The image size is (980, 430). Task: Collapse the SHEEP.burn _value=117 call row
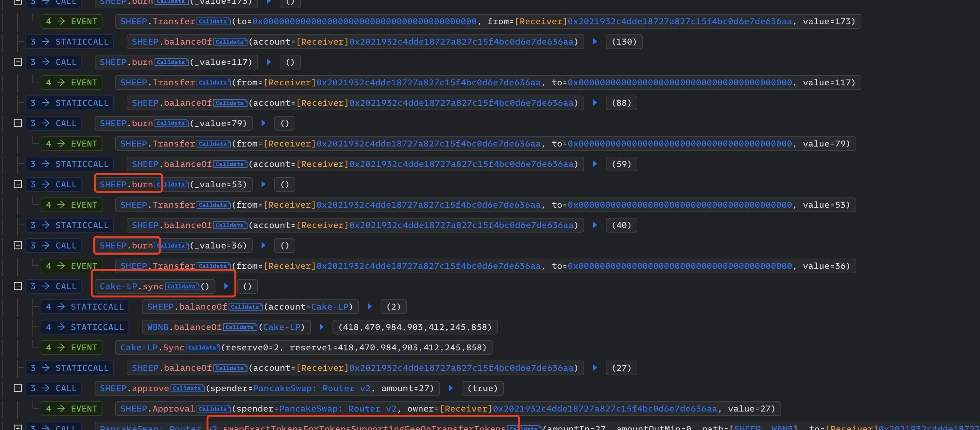coord(17,62)
